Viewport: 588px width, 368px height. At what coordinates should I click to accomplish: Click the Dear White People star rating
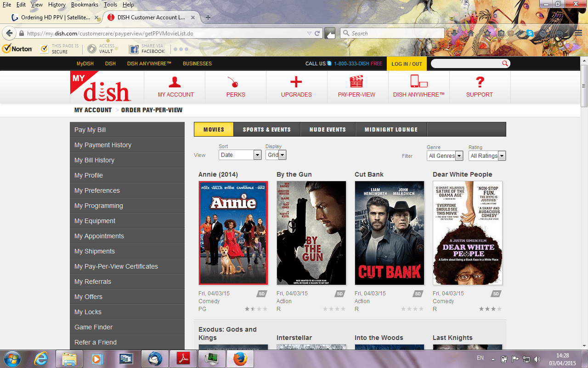click(x=490, y=309)
